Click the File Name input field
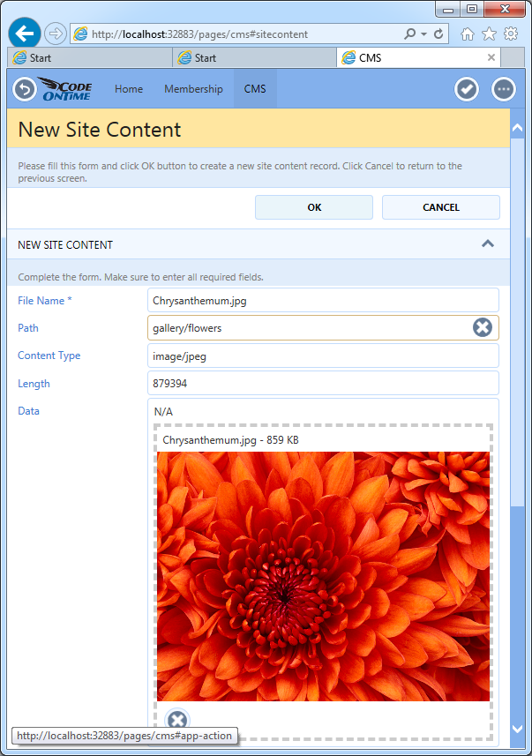Image resolution: width=532 pixels, height=756 pixels. click(x=323, y=301)
